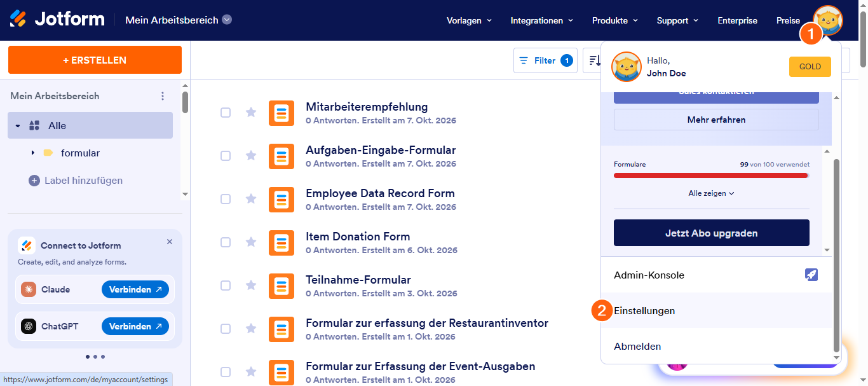Star the Formular zur erfassung der Restaurantinventor

[251, 329]
